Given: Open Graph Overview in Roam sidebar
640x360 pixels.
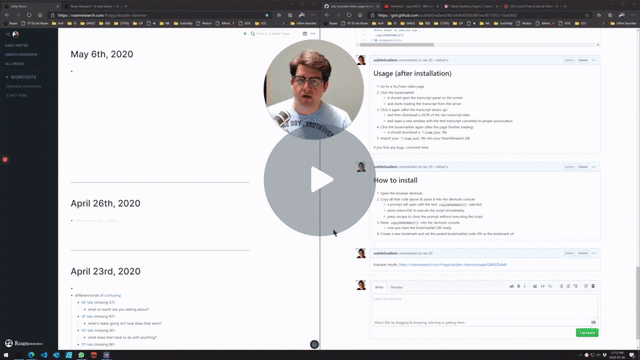Looking at the screenshot, I should pos(21,55).
